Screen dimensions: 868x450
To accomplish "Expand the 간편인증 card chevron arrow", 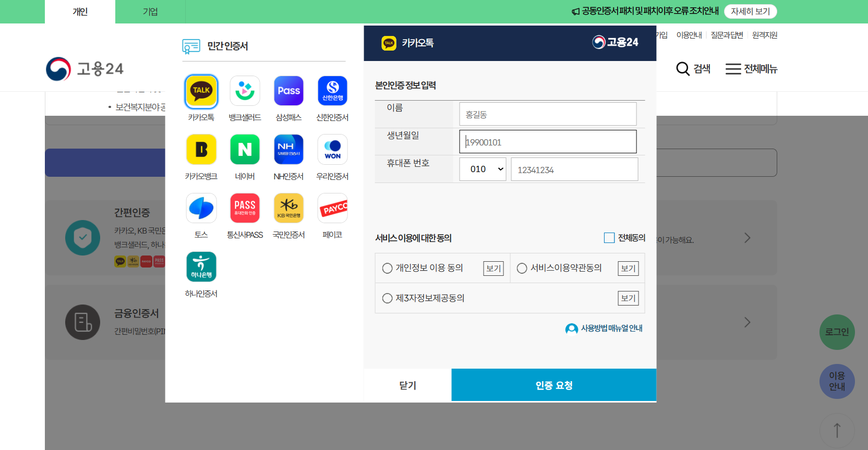I will 747,238.
